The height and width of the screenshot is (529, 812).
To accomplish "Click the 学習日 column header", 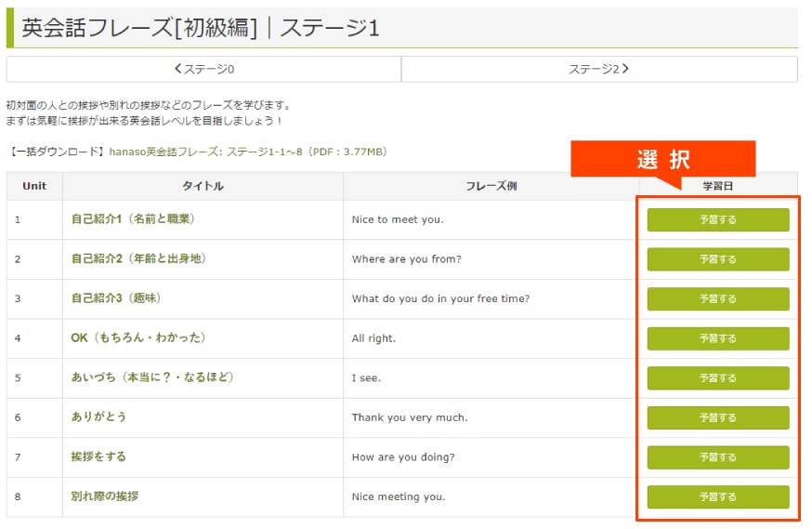I will tap(718, 186).
